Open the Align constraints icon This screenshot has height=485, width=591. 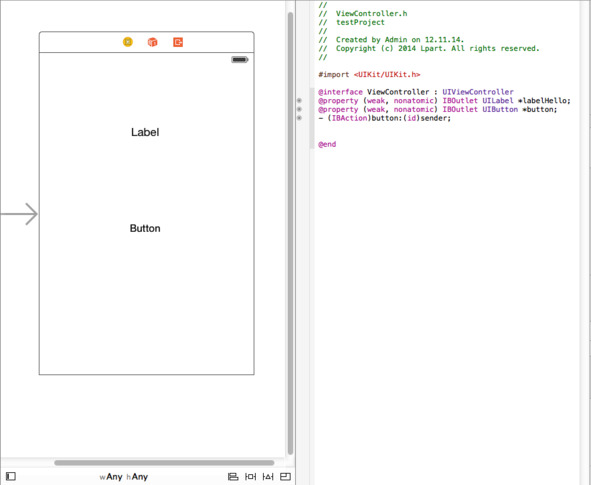point(233,477)
